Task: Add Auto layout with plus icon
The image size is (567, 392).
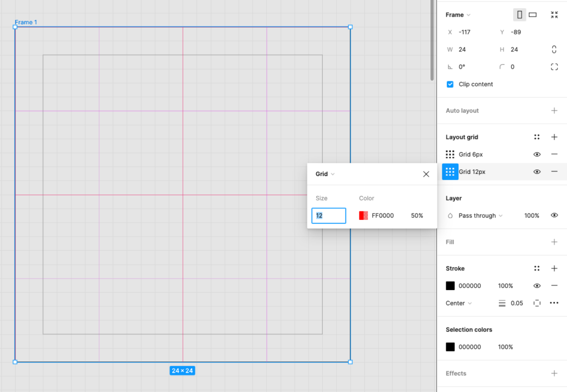Action: tap(554, 111)
